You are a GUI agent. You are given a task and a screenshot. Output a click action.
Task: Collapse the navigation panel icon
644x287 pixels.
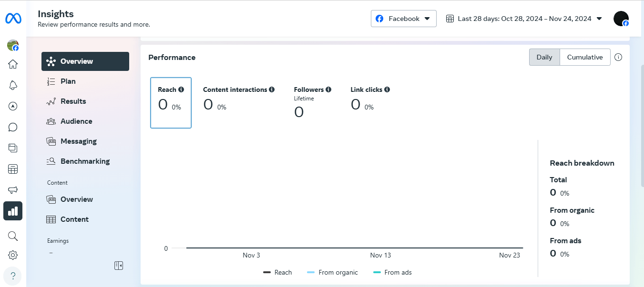pyautogui.click(x=119, y=266)
